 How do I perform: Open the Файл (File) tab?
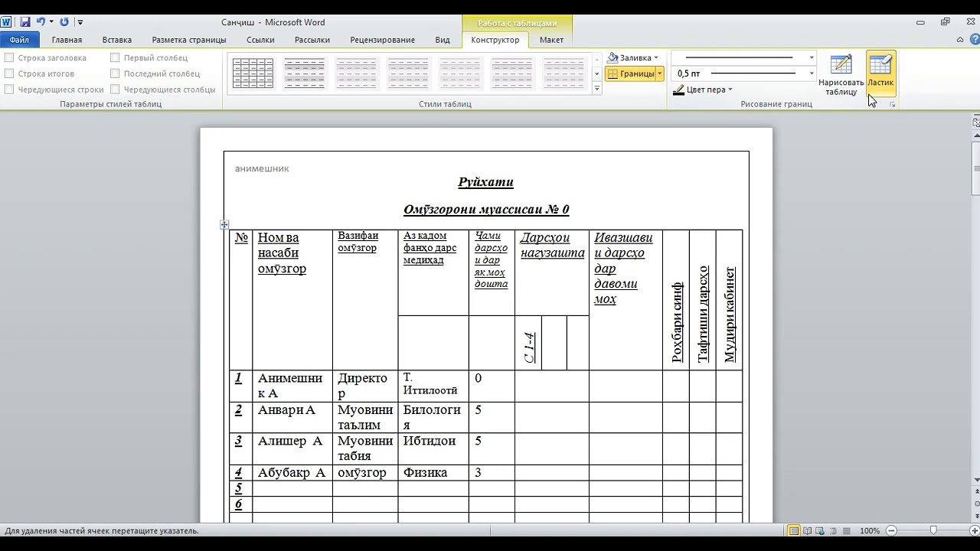pyautogui.click(x=19, y=40)
